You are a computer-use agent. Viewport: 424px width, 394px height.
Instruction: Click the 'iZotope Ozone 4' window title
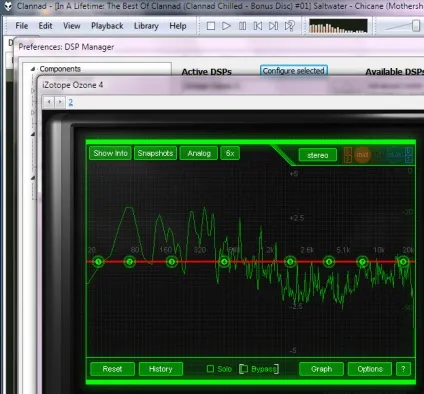point(72,85)
